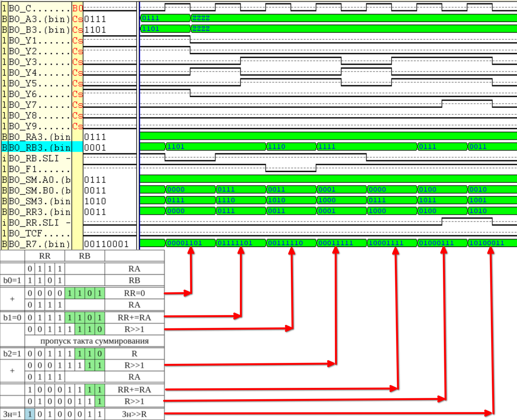Click the blue sign bit cell in table
Viewport: 517px width, 420px height.
(30, 414)
